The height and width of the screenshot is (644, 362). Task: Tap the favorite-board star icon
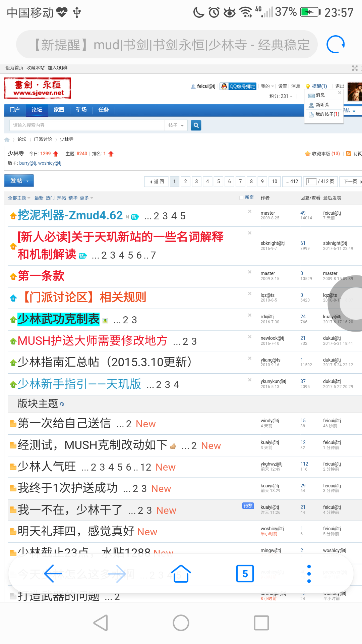tap(307, 154)
